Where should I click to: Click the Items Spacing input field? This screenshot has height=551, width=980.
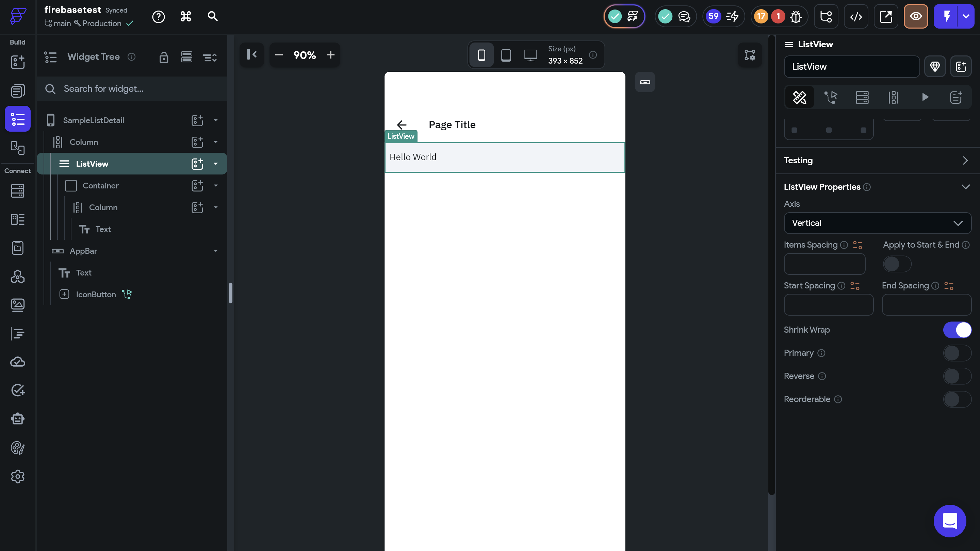pos(824,264)
